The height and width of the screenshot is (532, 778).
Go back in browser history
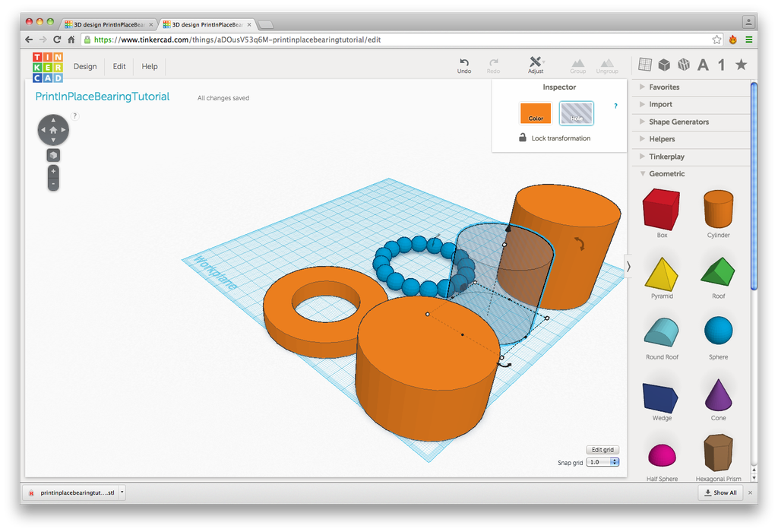(x=29, y=40)
